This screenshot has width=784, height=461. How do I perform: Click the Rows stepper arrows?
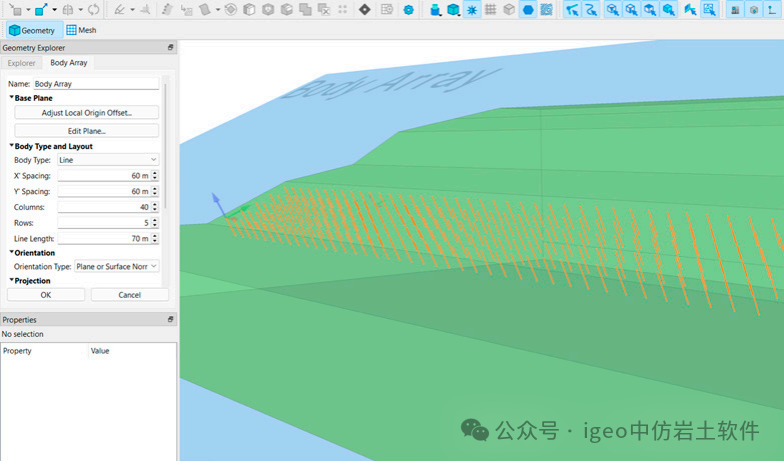tap(155, 223)
